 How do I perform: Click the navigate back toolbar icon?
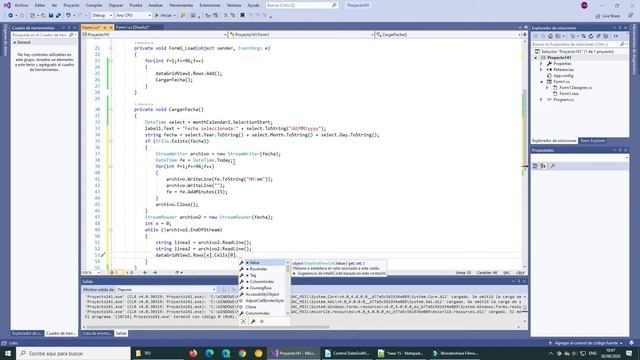point(10,16)
